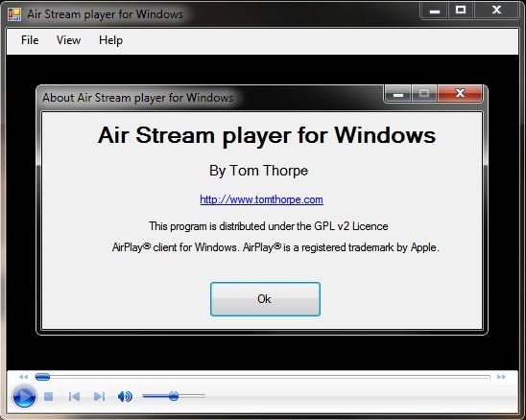The height and width of the screenshot is (420, 526).
Task: Minimize the About dialog window
Action: [x=398, y=93]
